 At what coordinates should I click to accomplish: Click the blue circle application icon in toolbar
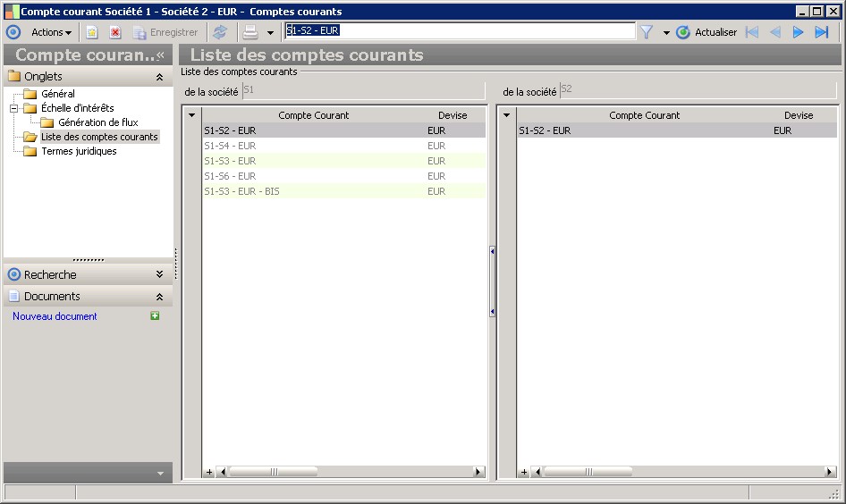[13, 32]
